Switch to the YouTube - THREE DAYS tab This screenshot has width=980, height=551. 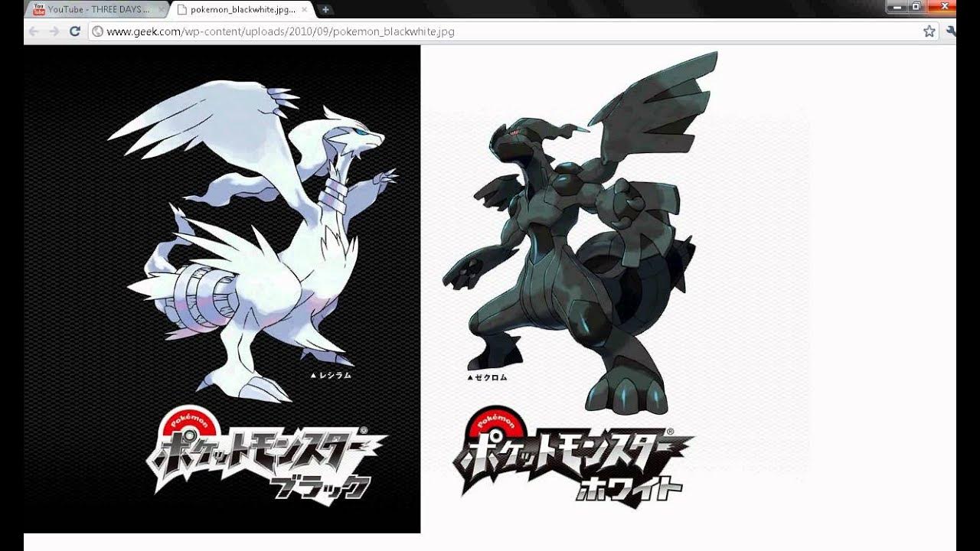point(96,9)
